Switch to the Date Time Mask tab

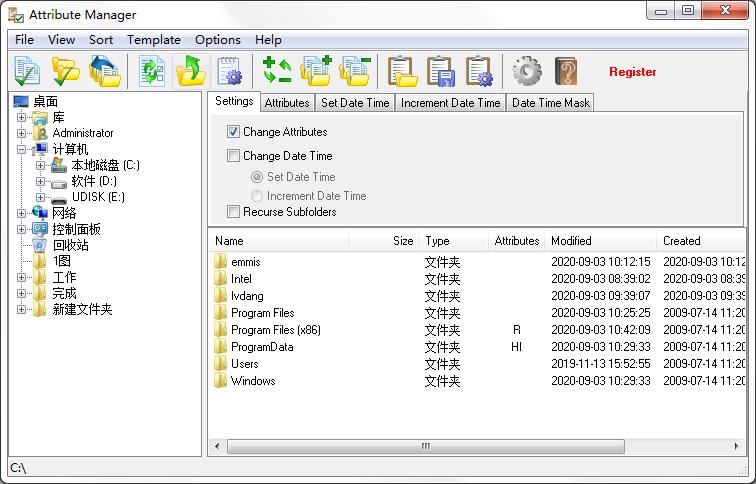(550, 103)
